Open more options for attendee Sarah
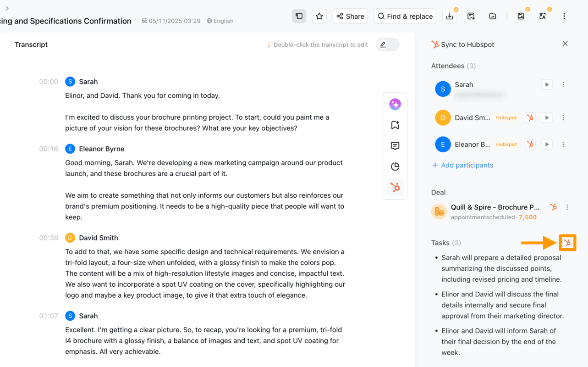The height and width of the screenshot is (367, 588). click(563, 84)
